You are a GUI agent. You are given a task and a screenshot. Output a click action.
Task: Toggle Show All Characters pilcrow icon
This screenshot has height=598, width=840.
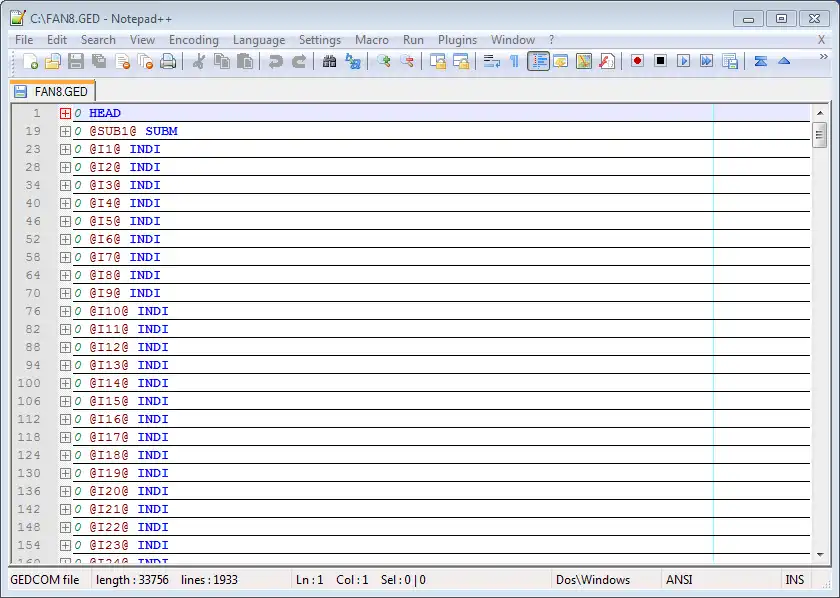pos(514,62)
